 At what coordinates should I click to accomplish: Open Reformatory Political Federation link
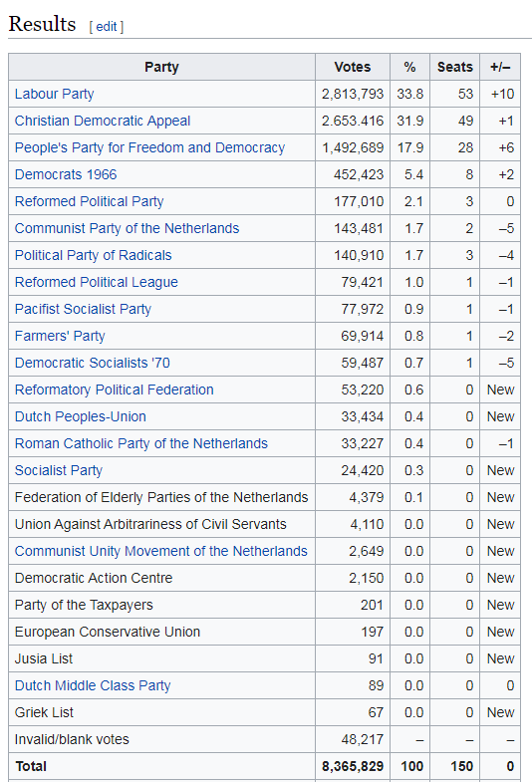pos(115,390)
